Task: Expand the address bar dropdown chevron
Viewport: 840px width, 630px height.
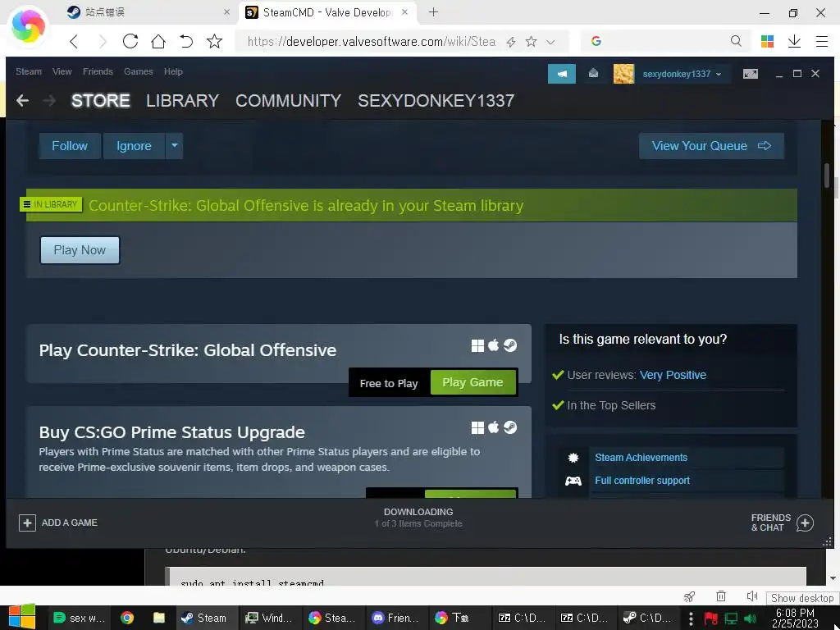Action: [550, 42]
